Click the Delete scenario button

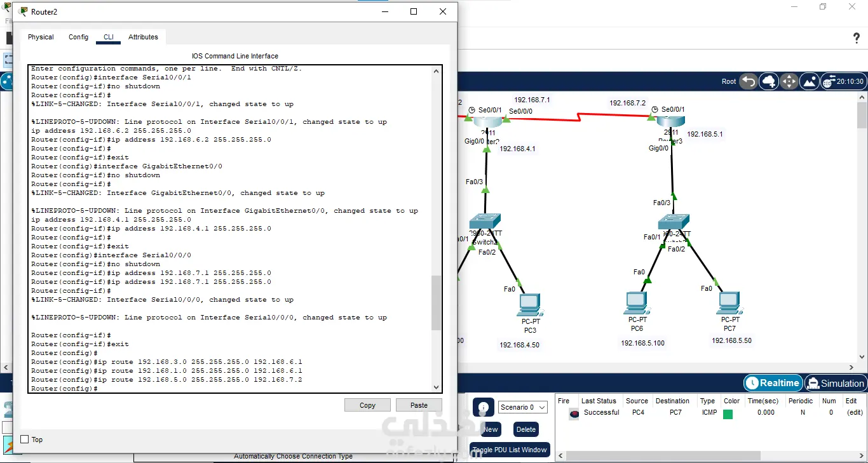526,429
